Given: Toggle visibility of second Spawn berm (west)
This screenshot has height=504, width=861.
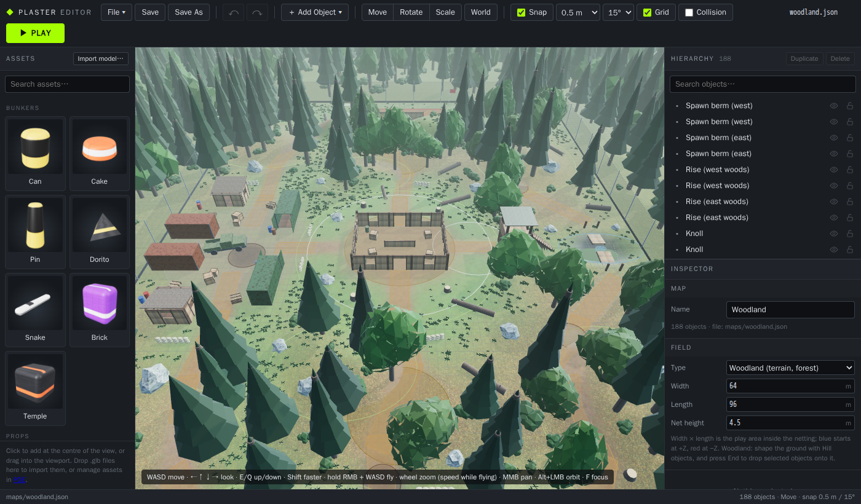Looking at the screenshot, I should point(834,122).
